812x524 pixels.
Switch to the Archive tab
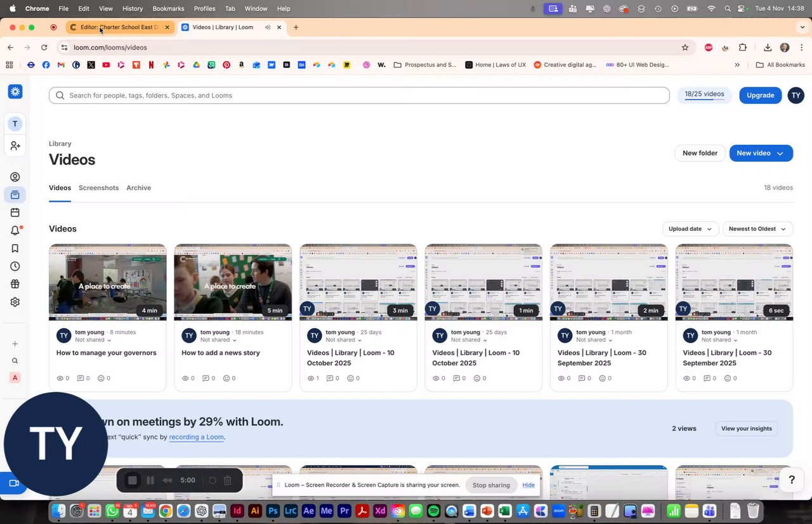[x=138, y=188]
